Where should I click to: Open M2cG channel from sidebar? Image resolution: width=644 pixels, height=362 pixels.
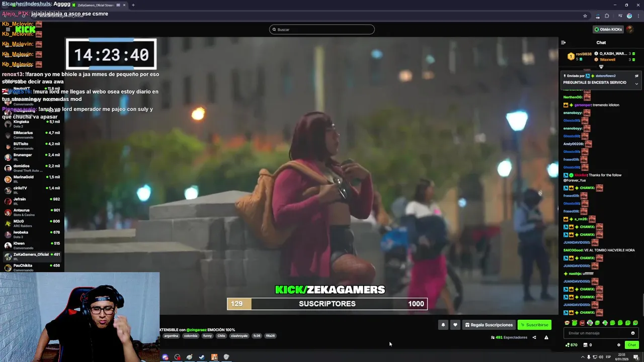tap(32, 223)
